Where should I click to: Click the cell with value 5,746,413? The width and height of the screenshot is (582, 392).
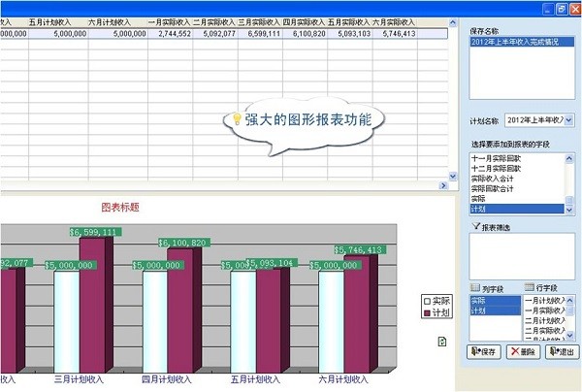click(395, 34)
